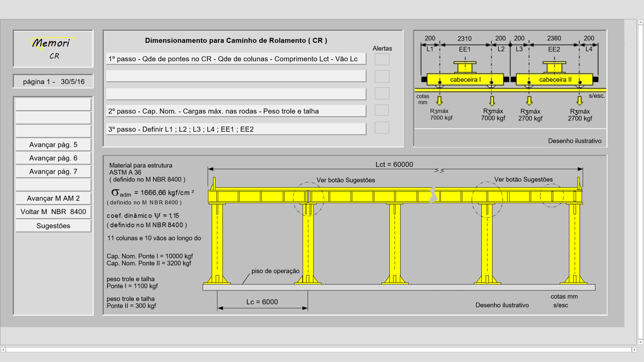Click the scroll down arrow of vertical scrollbar
The image size is (644, 362).
pyautogui.click(x=640, y=342)
